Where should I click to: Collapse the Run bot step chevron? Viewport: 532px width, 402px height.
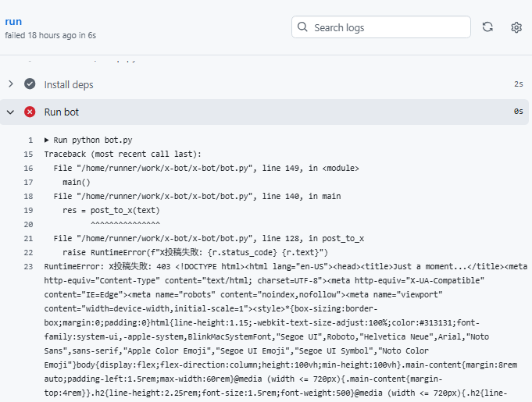[10, 112]
